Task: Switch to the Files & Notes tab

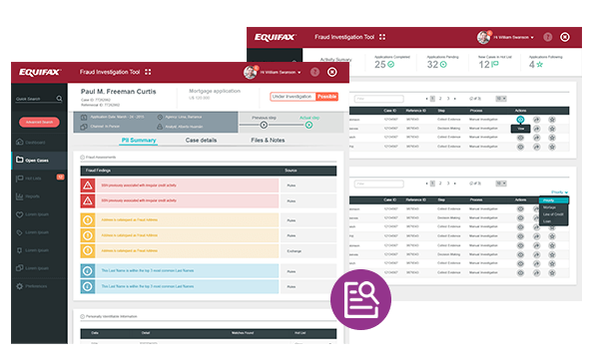Action: pos(268,140)
